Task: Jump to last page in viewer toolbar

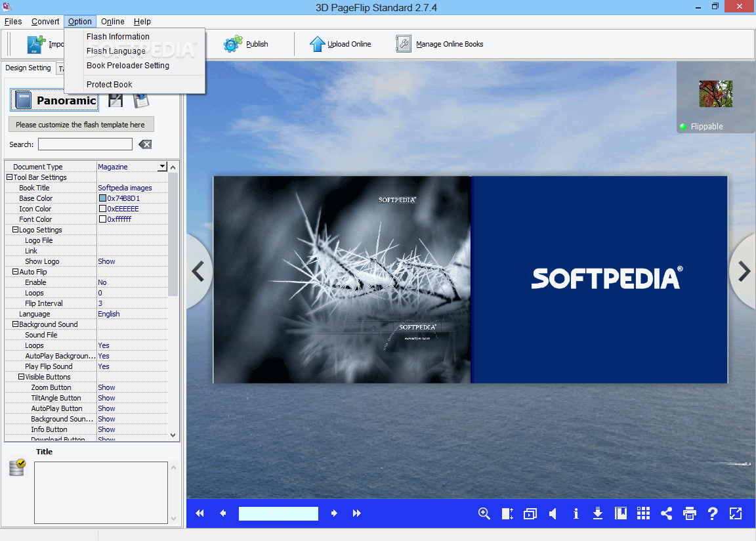Action: pos(357,513)
